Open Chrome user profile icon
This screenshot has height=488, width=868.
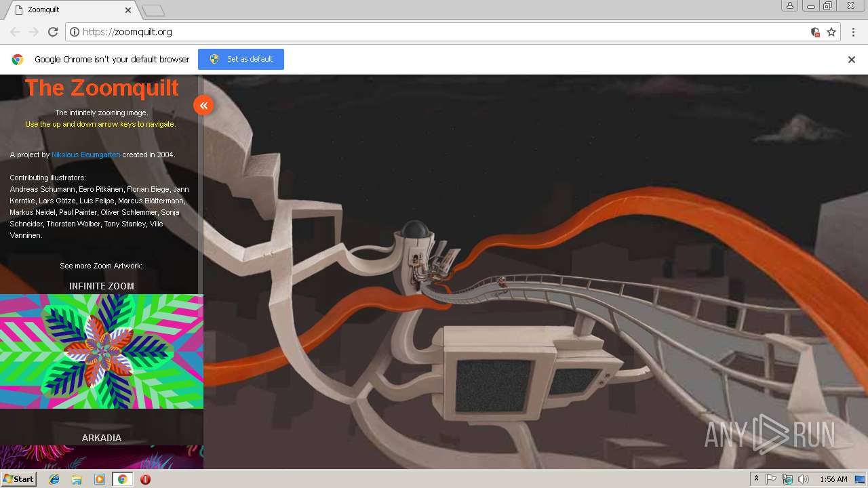tap(790, 5)
